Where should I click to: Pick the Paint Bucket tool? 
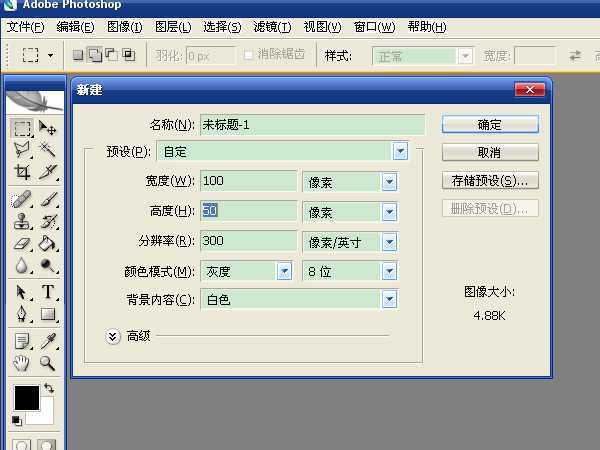(47, 243)
